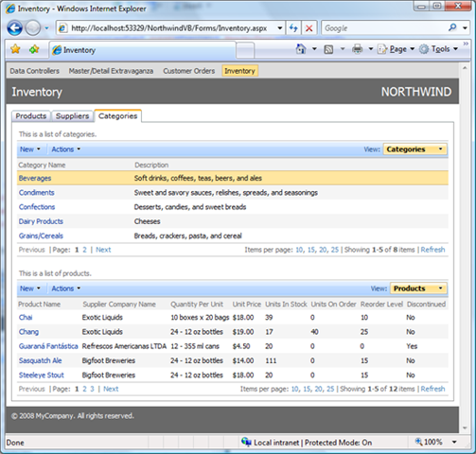Click the address bar URL field

click(169, 28)
